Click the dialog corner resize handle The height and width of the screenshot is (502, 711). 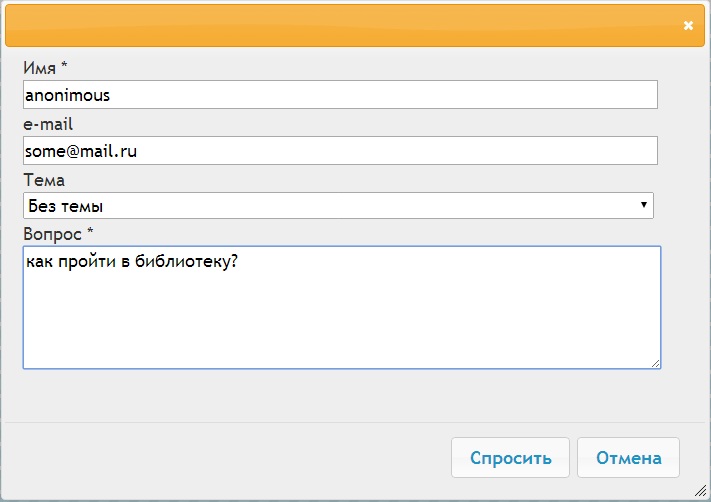700,490
